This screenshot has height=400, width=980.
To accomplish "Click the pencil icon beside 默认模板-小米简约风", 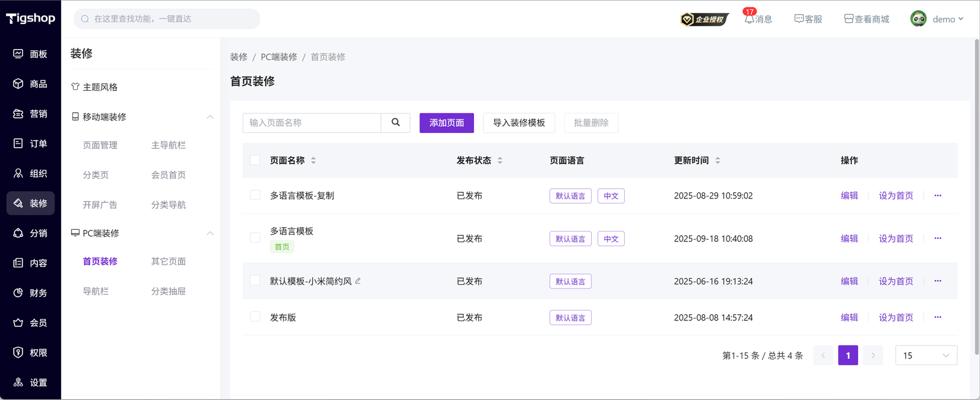I will [358, 281].
